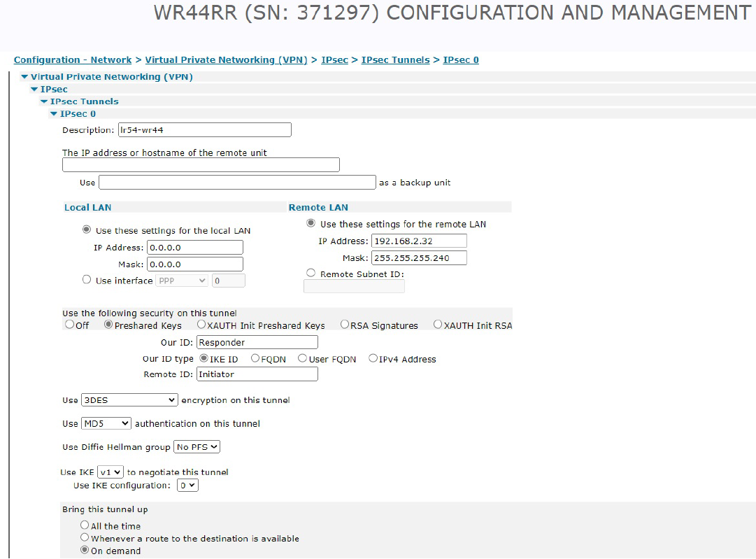Click the backup unit input field
Image resolution: width=756 pixels, height=559 pixels.
pyautogui.click(x=237, y=183)
